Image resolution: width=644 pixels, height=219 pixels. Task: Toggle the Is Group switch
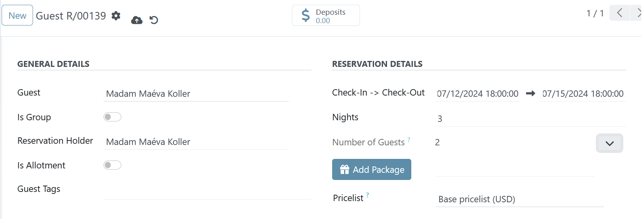coord(112,117)
